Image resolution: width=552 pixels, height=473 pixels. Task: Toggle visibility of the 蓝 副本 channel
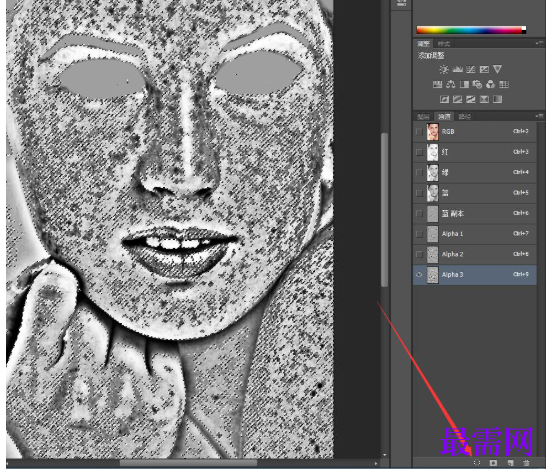pos(419,213)
